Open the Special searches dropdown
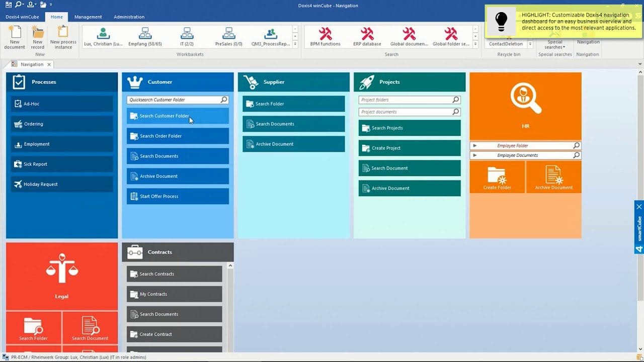 pos(554,44)
